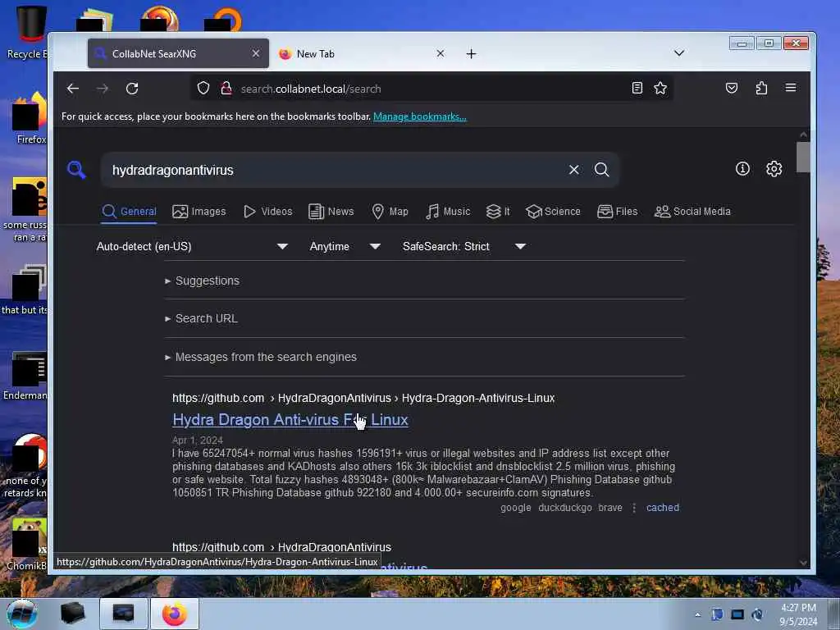The width and height of the screenshot is (840, 630).
Task: Click the Apr 1, 2024 result date
Action: pos(197,440)
